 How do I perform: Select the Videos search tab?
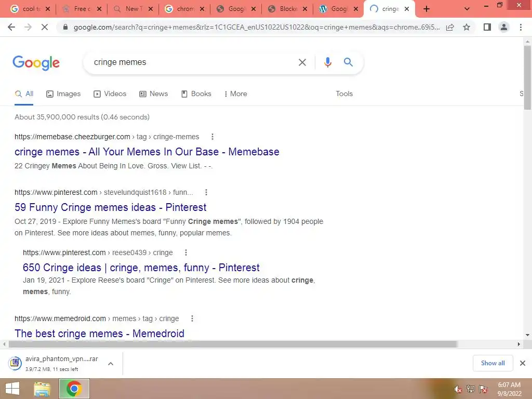110,94
